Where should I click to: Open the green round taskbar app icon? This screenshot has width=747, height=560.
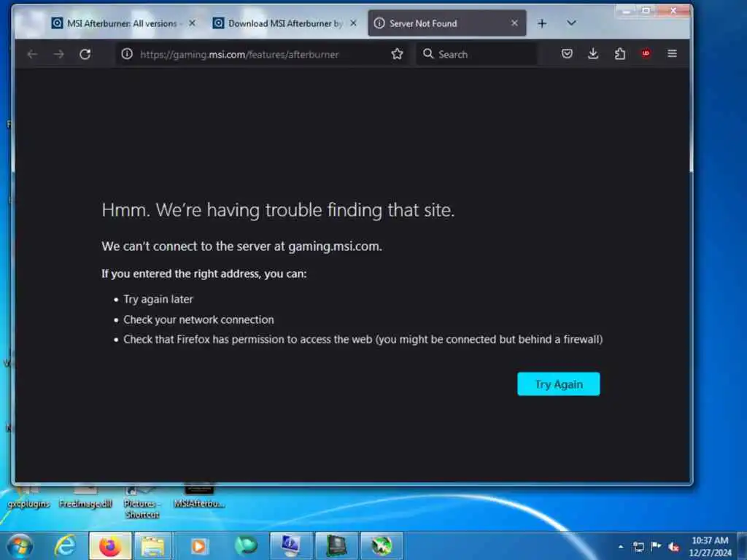(x=246, y=545)
